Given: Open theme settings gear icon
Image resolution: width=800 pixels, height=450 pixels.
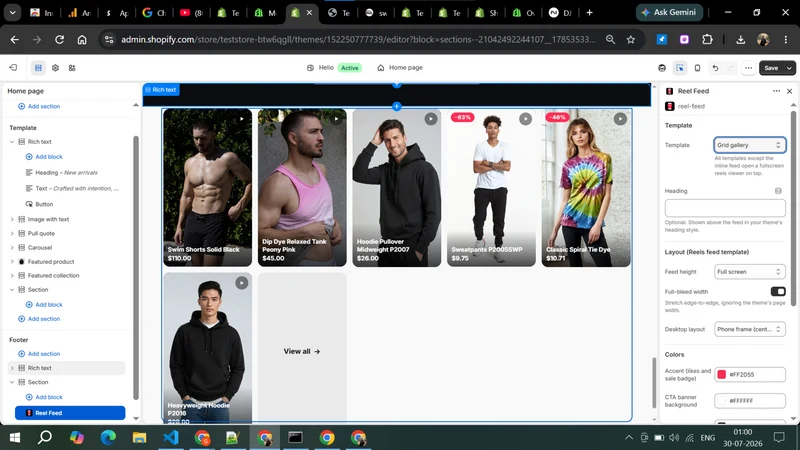Looking at the screenshot, I should click(x=55, y=67).
